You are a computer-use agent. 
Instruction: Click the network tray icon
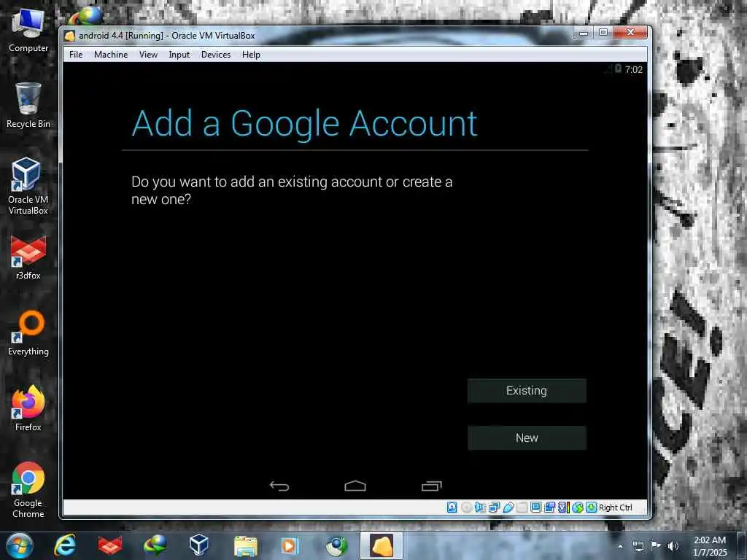pos(638,546)
